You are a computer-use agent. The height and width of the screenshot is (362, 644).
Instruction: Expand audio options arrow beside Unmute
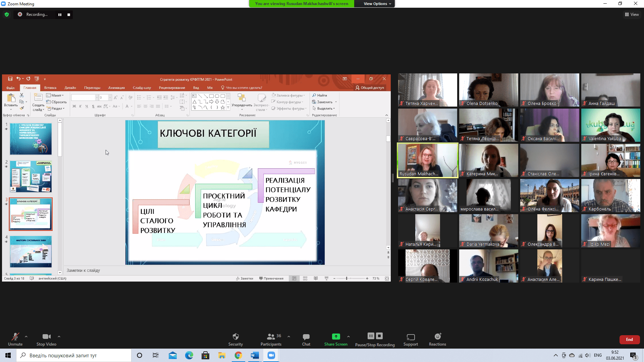tap(26, 337)
